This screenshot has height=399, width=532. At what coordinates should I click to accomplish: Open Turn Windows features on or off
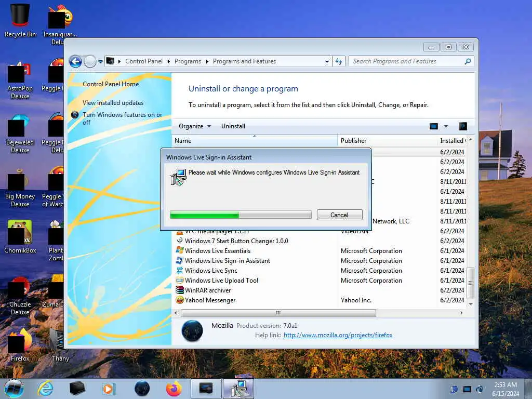click(123, 118)
